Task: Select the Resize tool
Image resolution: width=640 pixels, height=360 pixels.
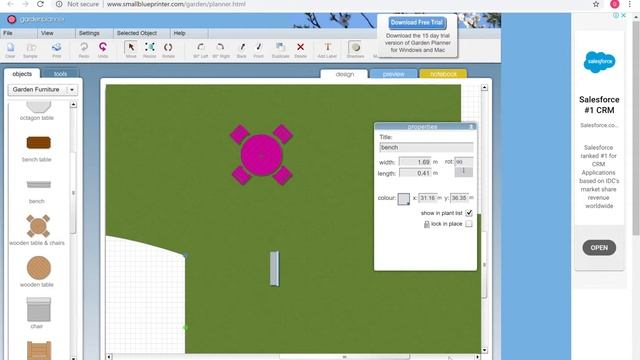Action: click(x=149, y=50)
